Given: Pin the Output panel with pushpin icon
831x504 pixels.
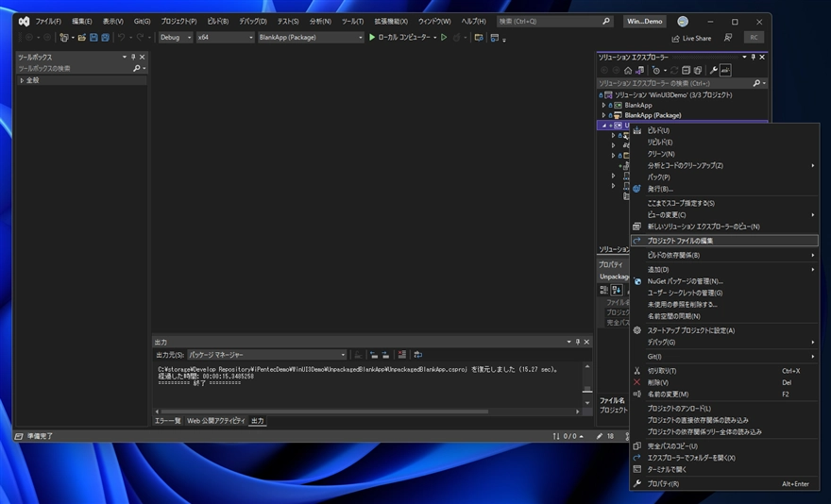Looking at the screenshot, I should pyautogui.click(x=578, y=342).
